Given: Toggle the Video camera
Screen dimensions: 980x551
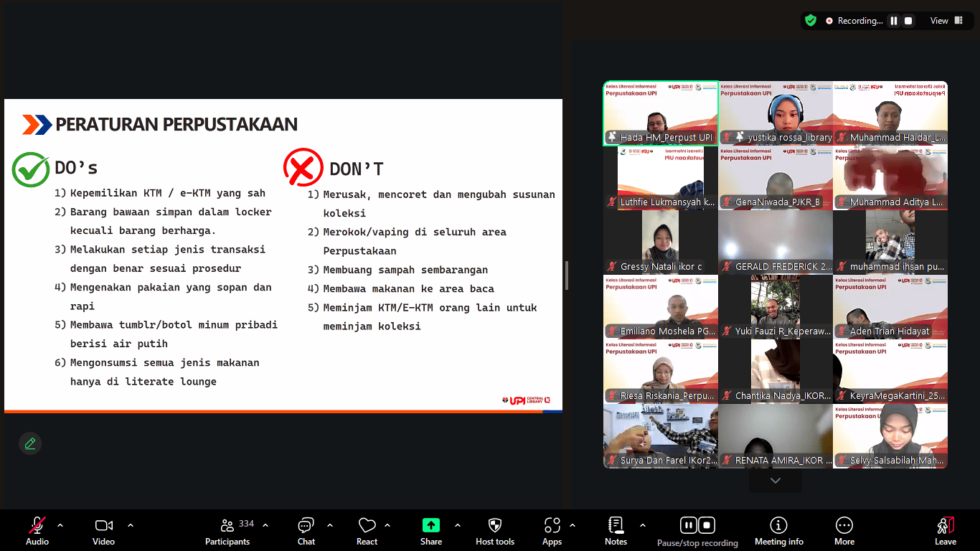Looking at the screenshot, I should (103, 531).
